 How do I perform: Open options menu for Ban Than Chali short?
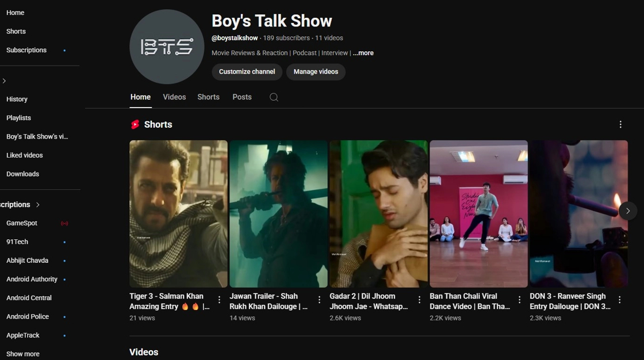[x=520, y=300]
